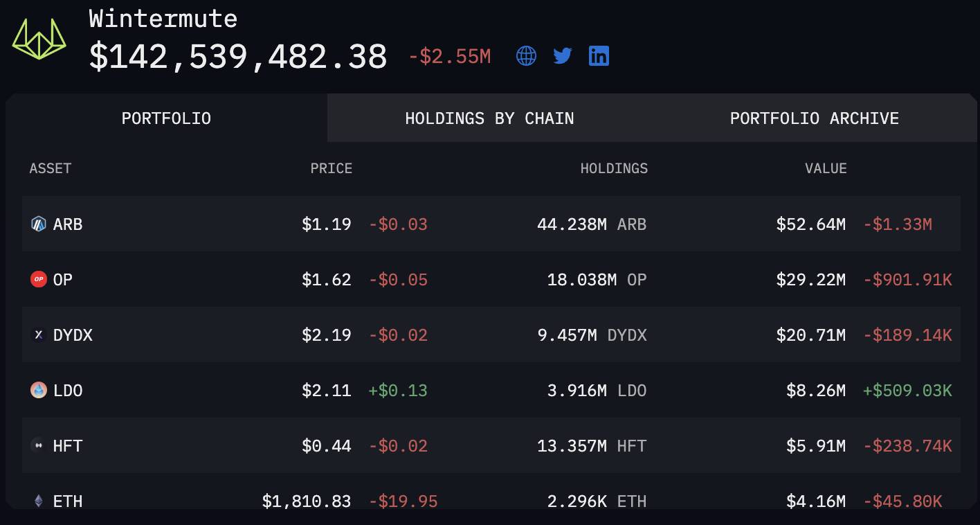Click ETH price $1,810.83
The image size is (980, 525).
(x=307, y=501)
